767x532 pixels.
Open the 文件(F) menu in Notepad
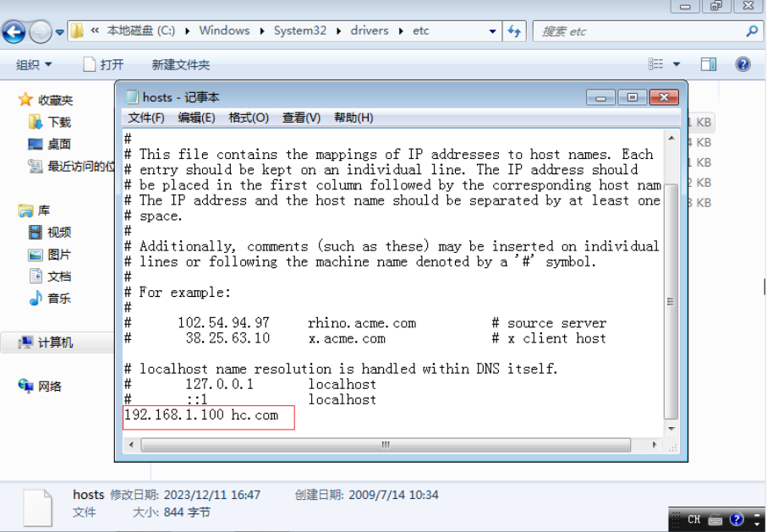145,118
